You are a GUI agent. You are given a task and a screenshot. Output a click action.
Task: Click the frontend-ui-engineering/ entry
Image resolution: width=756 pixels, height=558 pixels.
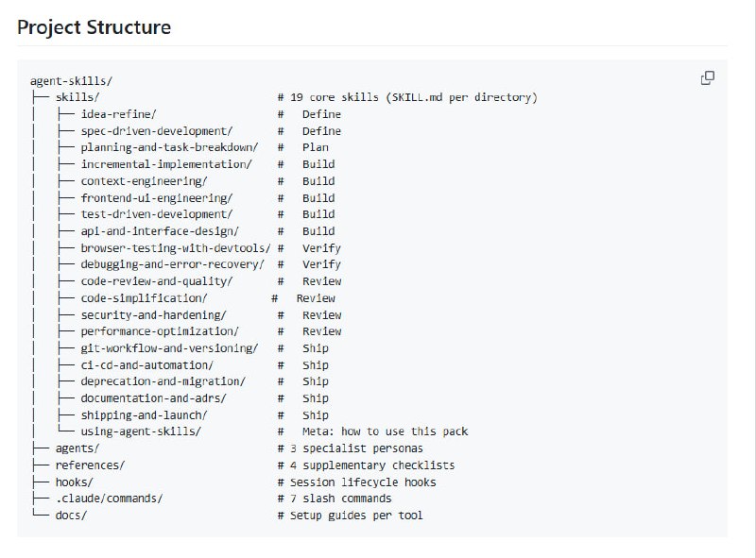point(156,198)
